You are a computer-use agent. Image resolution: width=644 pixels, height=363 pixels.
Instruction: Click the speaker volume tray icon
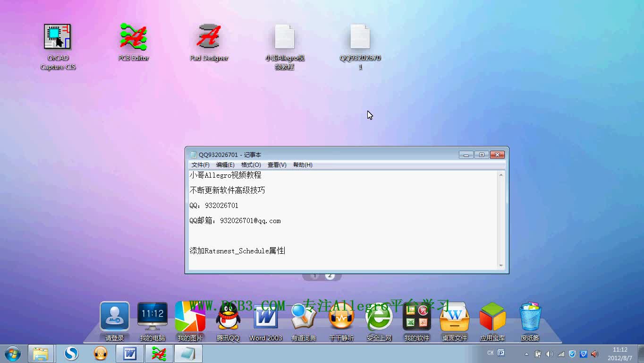click(549, 354)
